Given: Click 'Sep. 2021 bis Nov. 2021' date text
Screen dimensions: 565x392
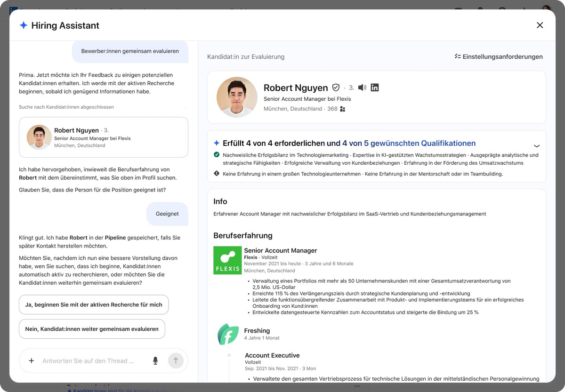Looking at the screenshot, I should click(272, 368).
